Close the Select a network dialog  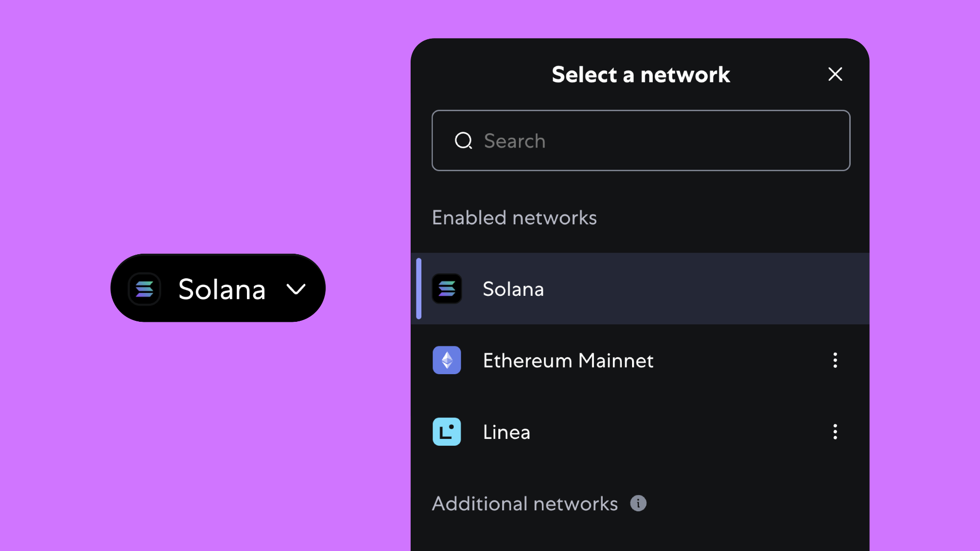835,74
